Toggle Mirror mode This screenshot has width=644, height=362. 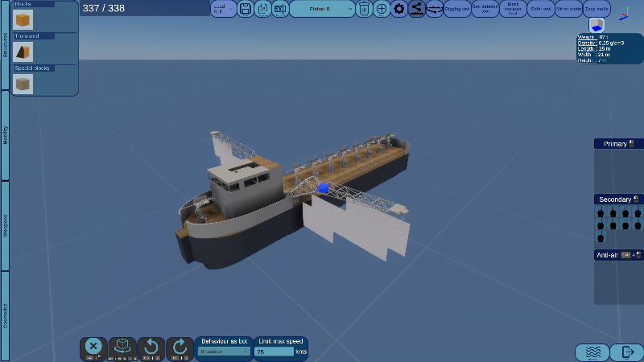pyautogui.click(x=568, y=9)
